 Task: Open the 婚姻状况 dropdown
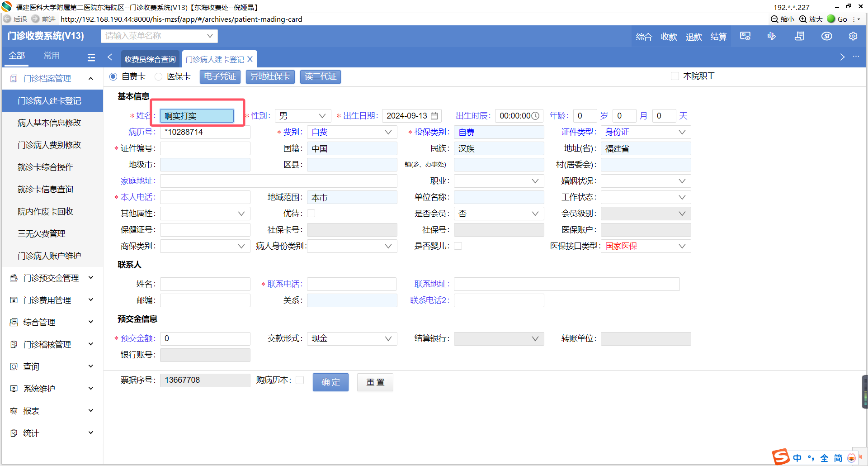646,181
